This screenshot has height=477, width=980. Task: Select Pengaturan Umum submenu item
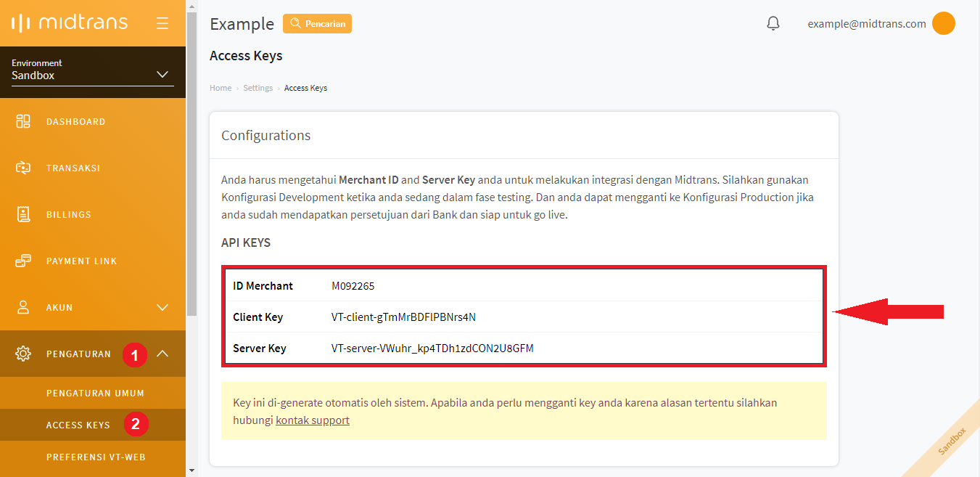(x=93, y=393)
